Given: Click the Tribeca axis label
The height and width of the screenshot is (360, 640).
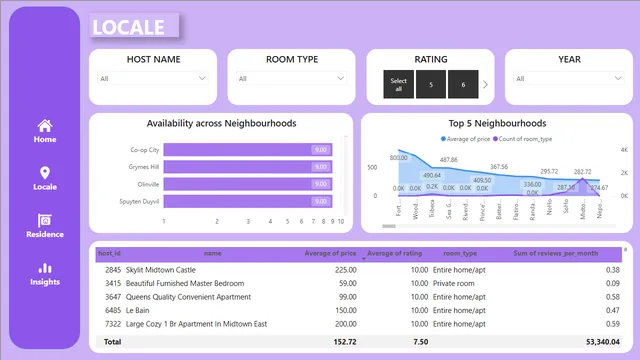Looking at the screenshot, I should [x=432, y=209].
